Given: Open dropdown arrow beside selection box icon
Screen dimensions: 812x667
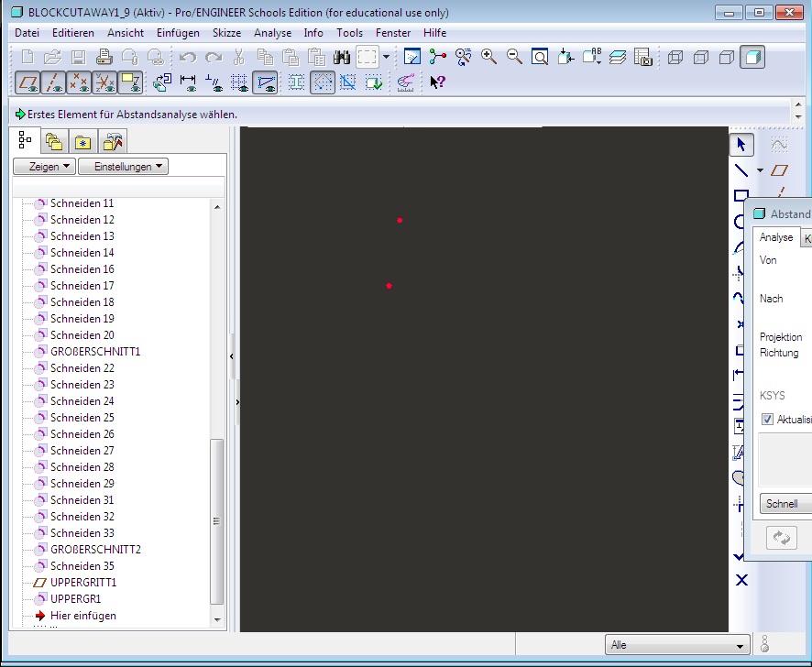Looking at the screenshot, I should pyautogui.click(x=387, y=57).
